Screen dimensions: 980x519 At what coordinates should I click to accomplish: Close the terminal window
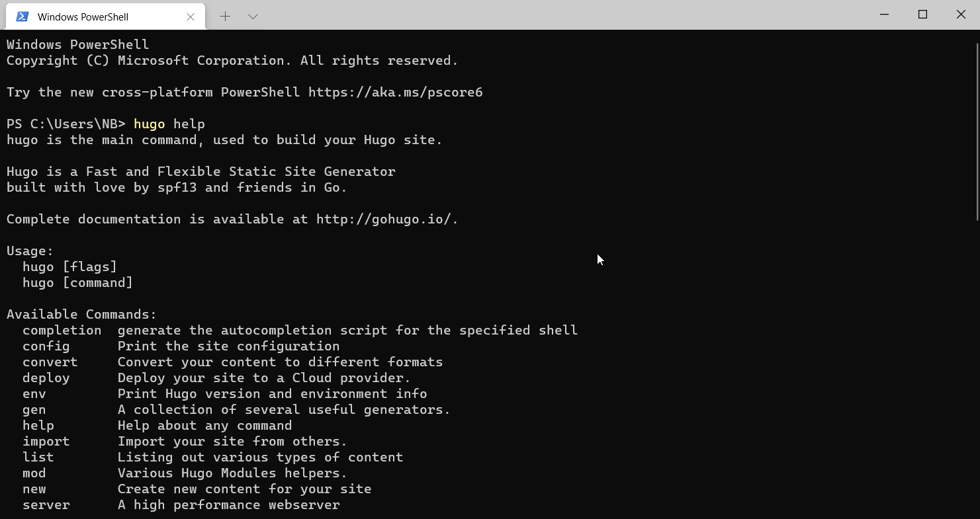961,15
